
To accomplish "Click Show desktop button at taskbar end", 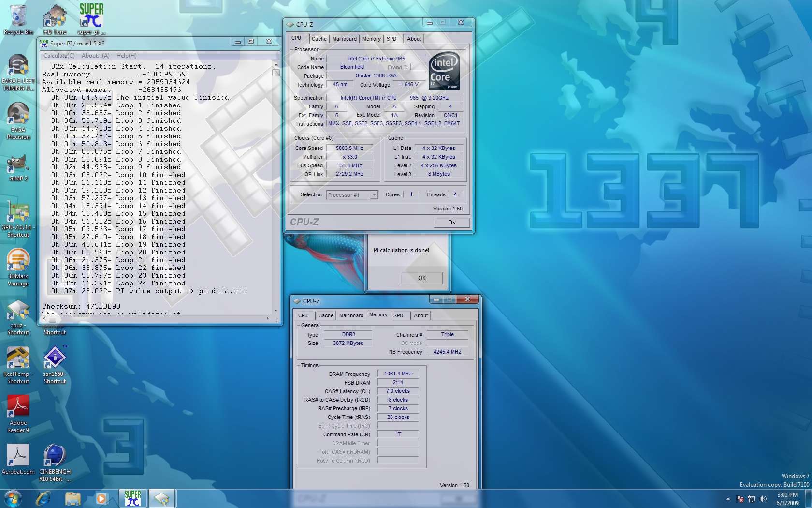I will pos(809,499).
